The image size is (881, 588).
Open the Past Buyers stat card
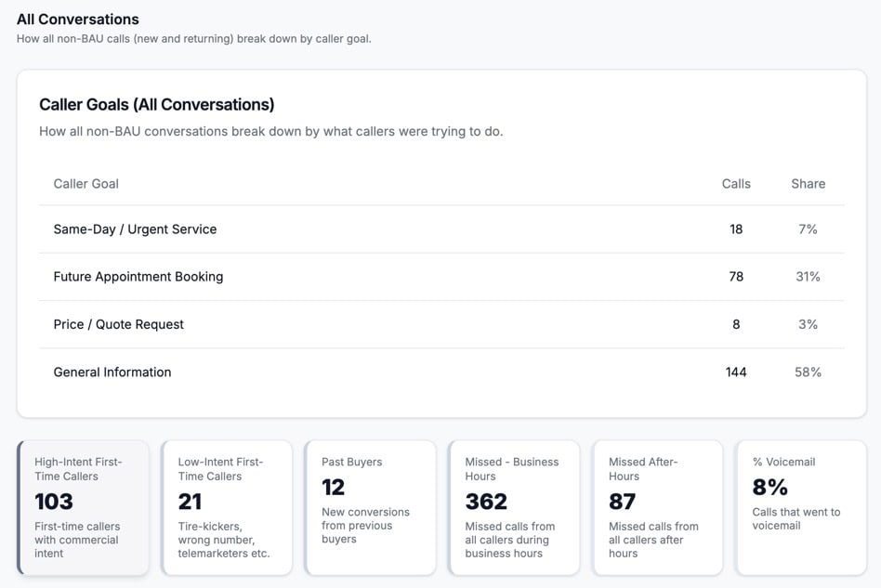pyautogui.click(x=370, y=507)
